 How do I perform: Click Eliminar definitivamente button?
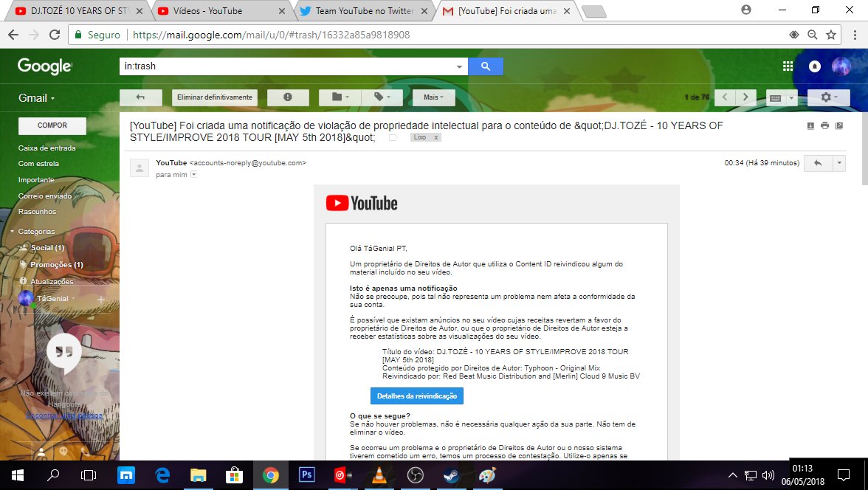pos(215,97)
